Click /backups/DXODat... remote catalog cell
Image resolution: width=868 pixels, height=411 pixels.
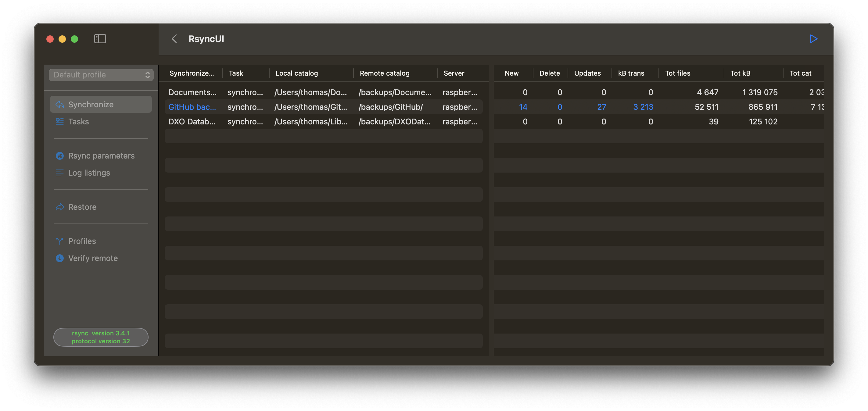coord(394,121)
